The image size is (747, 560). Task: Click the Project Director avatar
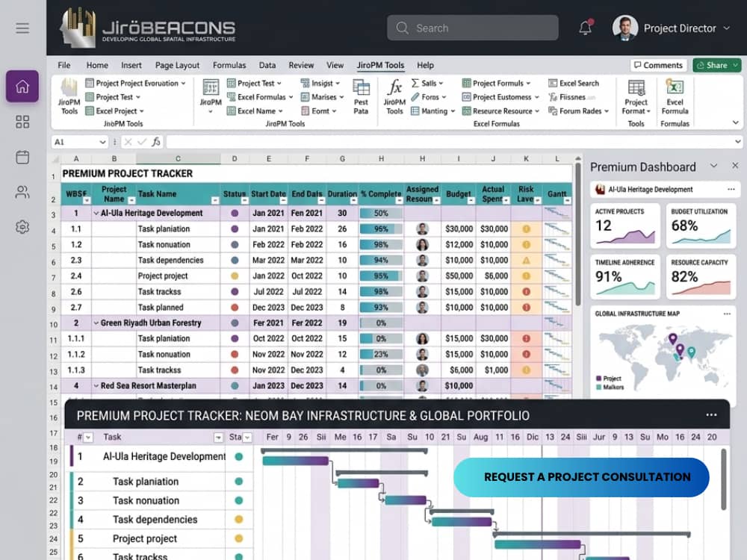625,28
